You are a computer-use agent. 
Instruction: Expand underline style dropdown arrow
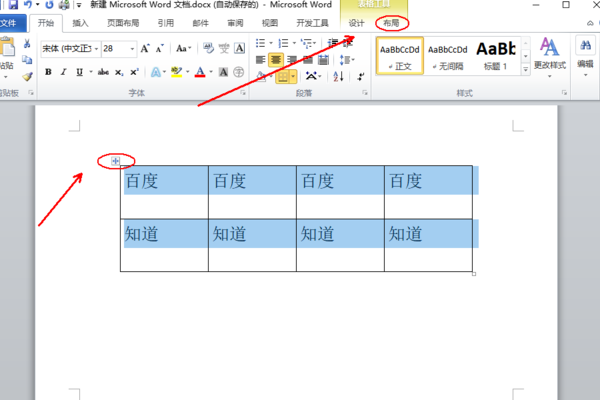(x=91, y=72)
